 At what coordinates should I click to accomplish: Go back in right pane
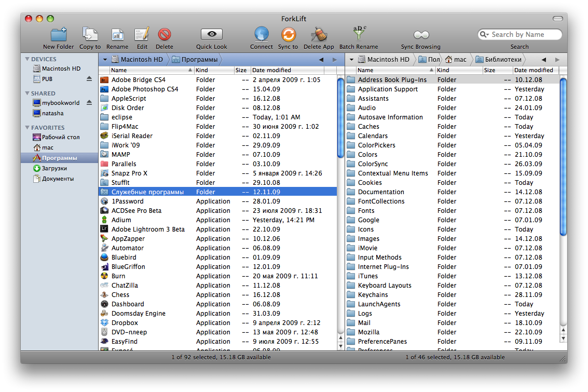tap(544, 60)
